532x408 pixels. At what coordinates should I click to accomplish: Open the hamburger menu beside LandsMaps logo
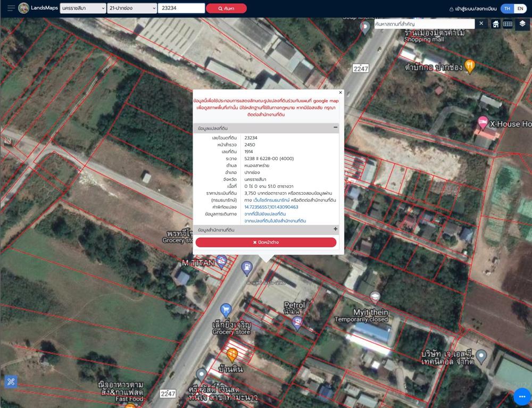pos(11,8)
